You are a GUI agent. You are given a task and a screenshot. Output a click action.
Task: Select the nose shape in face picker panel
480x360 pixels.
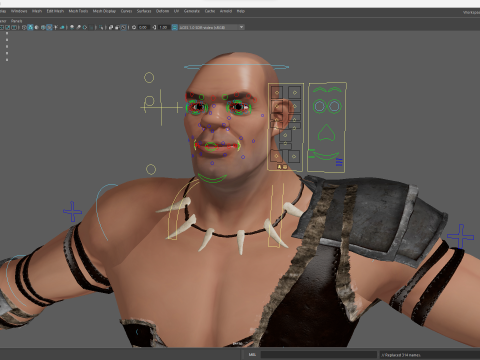(x=326, y=133)
